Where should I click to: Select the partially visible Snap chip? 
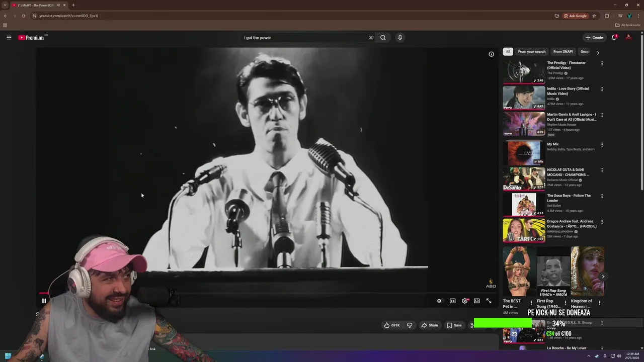pos(585,52)
